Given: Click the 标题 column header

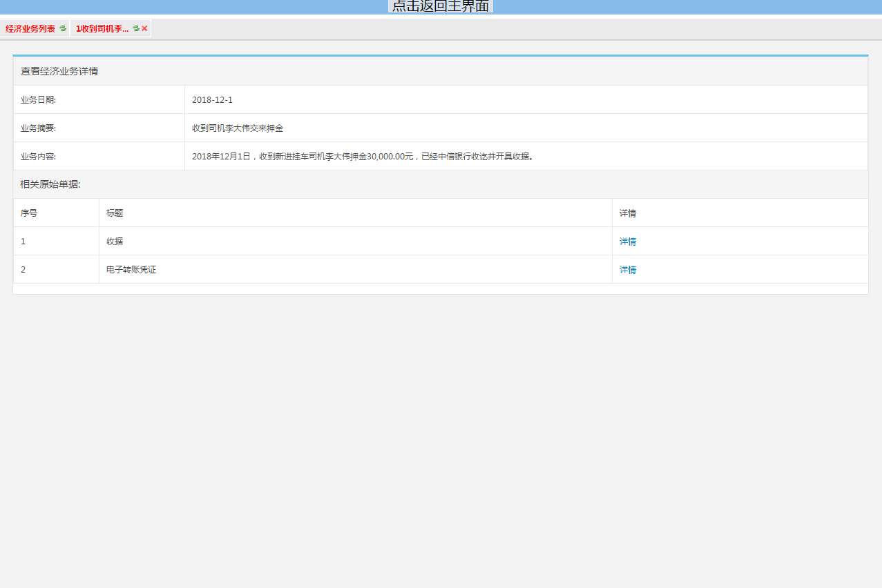Looking at the screenshot, I should pyautogui.click(x=115, y=213).
